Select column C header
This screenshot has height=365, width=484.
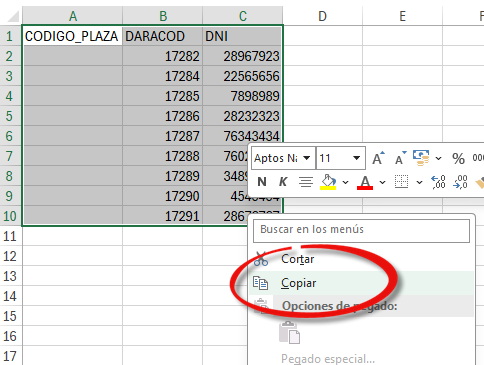(x=243, y=16)
